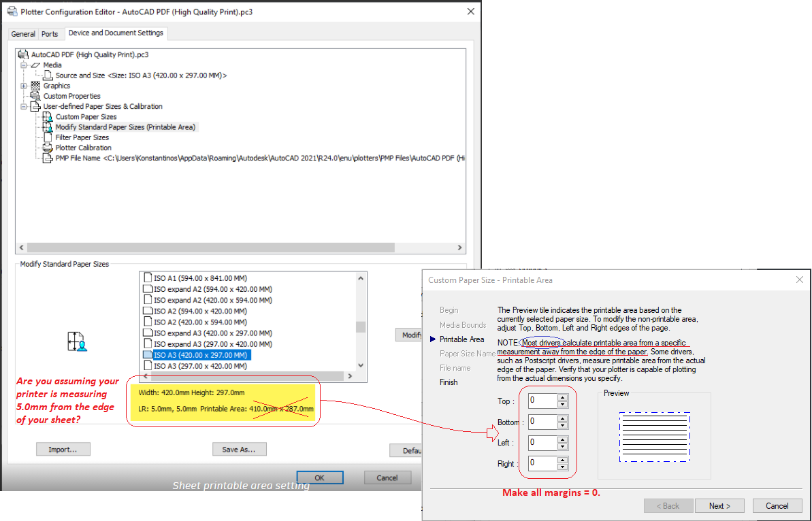
Task: Switch to the Ports tab
Action: point(50,33)
